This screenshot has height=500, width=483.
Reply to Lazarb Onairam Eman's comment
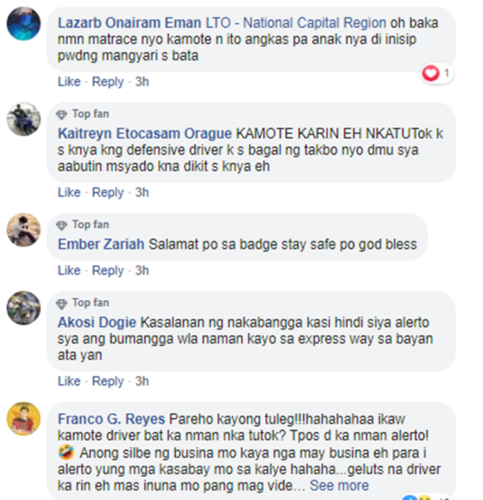[x=108, y=82]
